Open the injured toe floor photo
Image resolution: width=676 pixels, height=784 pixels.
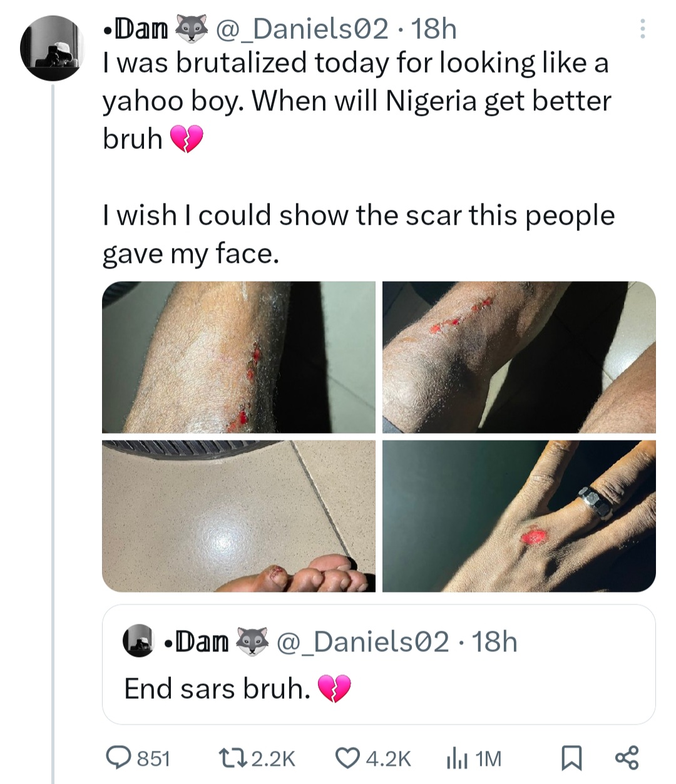(x=238, y=516)
